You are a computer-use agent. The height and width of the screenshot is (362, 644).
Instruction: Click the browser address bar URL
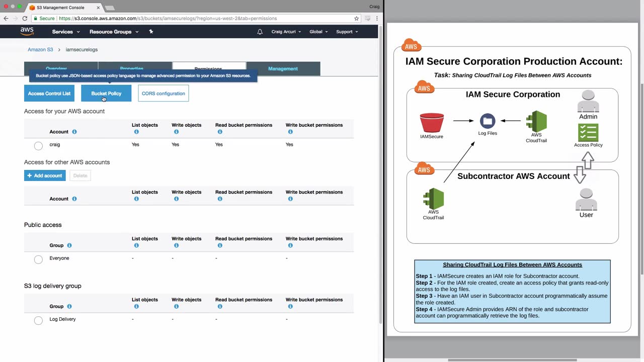pos(168,18)
